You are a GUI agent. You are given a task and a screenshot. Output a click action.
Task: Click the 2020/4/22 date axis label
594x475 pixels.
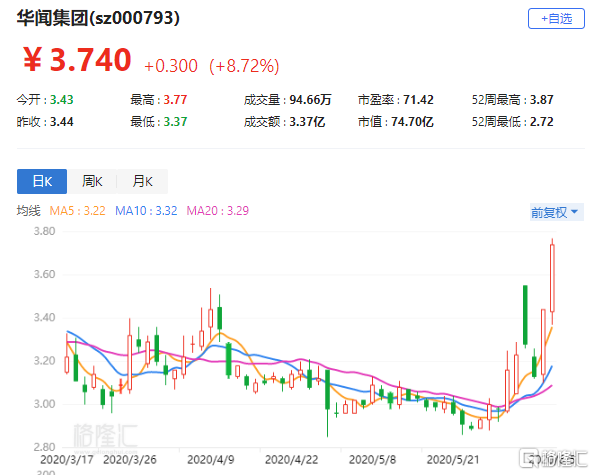tap(292, 459)
